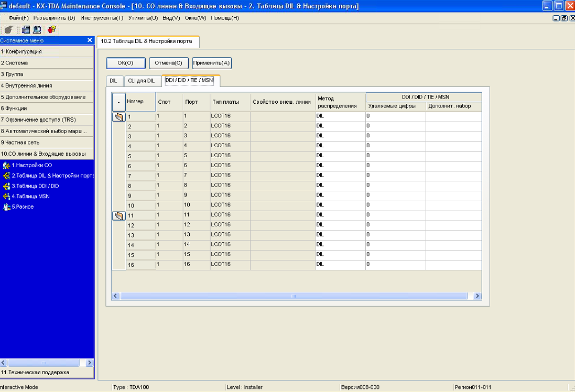
Task: Open the Файл(F) menu
Action: coord(19,18)
